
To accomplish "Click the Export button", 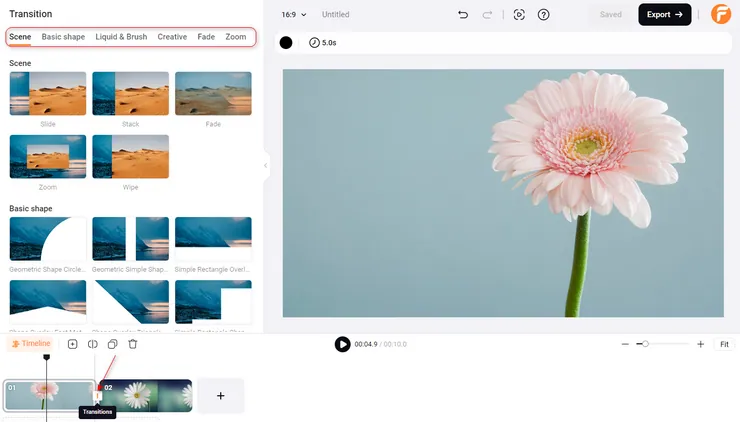I will click(x=664, y=15).
